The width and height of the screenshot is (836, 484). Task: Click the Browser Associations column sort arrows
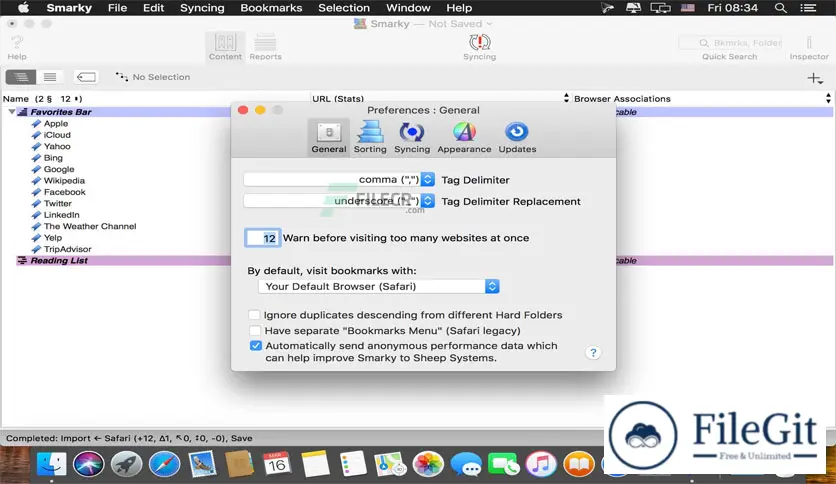[x=828, y=98]
